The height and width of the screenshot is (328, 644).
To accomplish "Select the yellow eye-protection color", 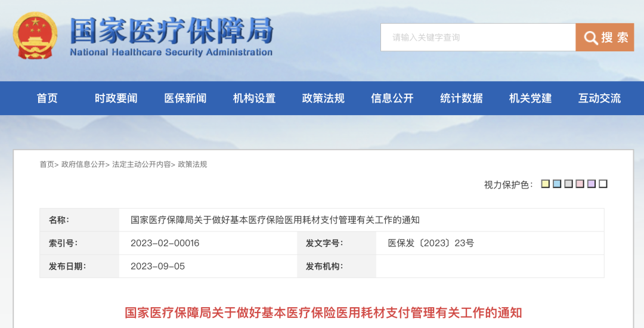I will 546,184.
